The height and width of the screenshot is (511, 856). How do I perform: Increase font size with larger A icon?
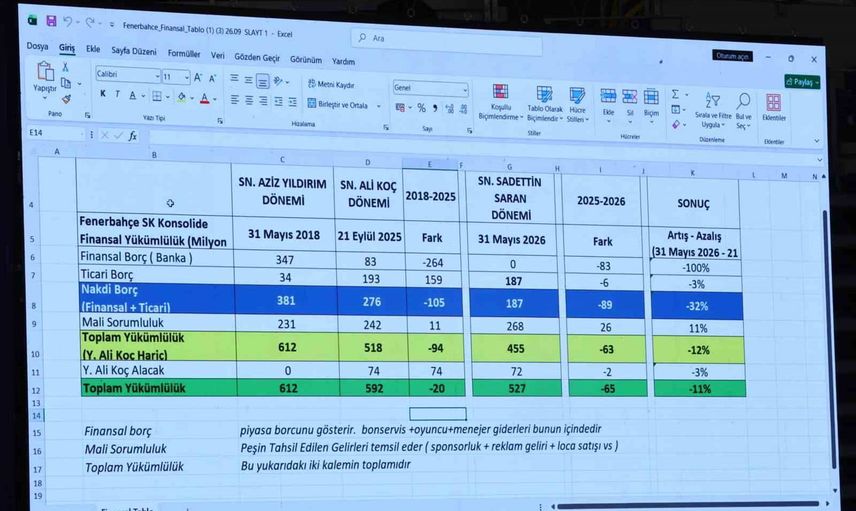[198, 78]
